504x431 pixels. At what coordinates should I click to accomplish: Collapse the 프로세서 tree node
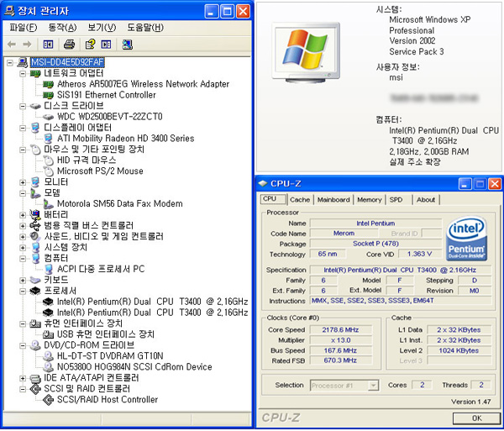(x=23, y=291)
